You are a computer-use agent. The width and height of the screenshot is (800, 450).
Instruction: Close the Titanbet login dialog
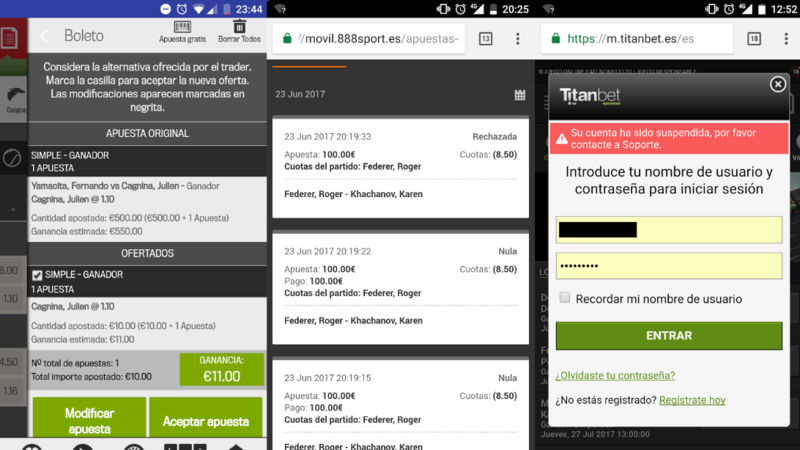click(778, 84)
